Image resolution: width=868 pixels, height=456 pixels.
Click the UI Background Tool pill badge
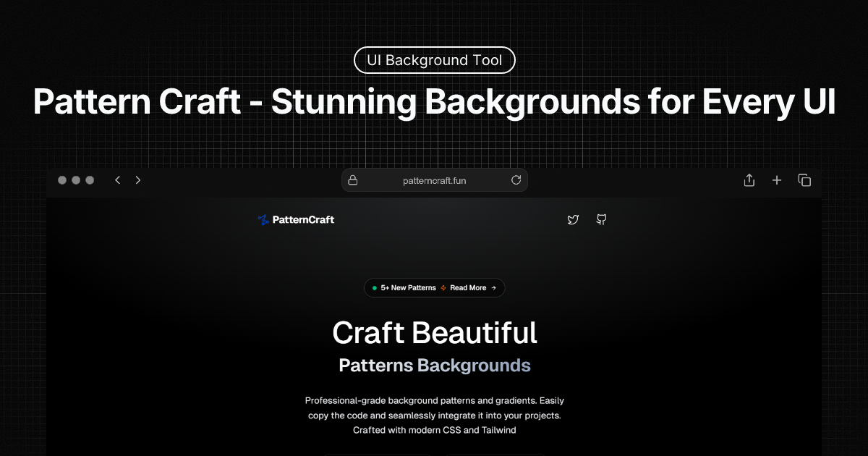pos(434,60)
